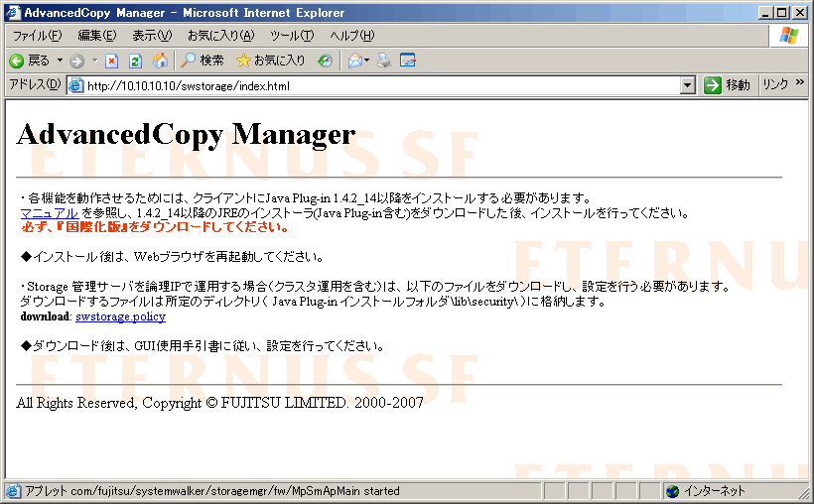The height and width of the screenshot is (504, 814).
Task: Maximize the Internet Explorer window
Action: pos(781,13)
